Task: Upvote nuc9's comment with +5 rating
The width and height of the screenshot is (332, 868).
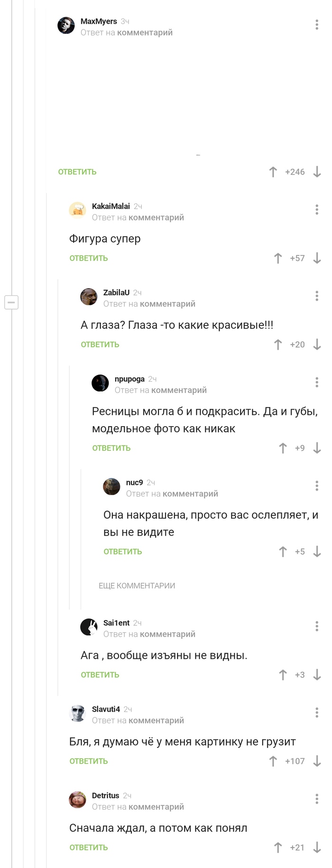Action: (283, 552)
